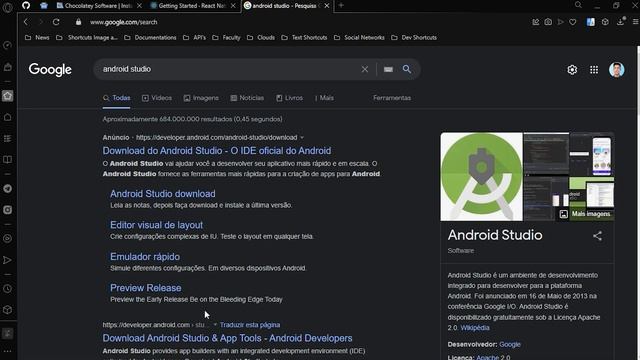Clear the search query with X
640x360 pixels.
coord(364,69)
